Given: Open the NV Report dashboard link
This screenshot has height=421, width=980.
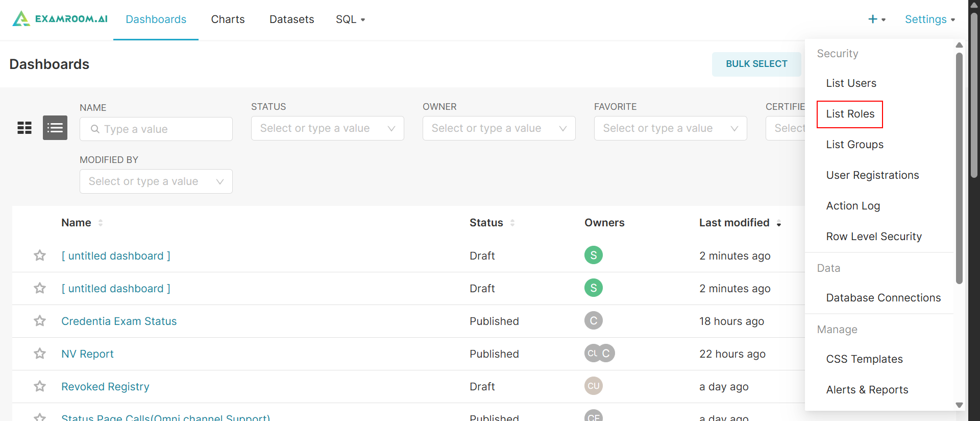Looking at the screenshot, I should [87, 354].
